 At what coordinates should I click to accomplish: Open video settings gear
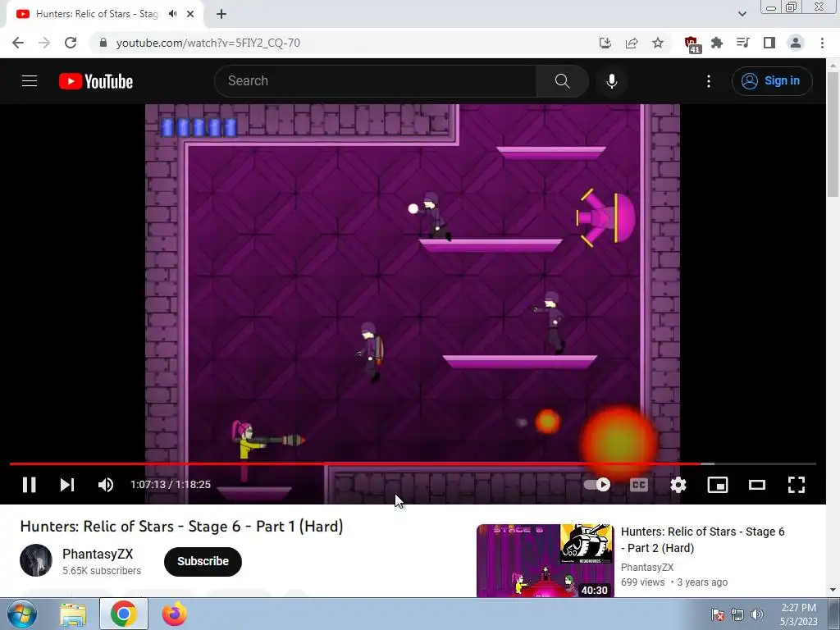[678, 485]
